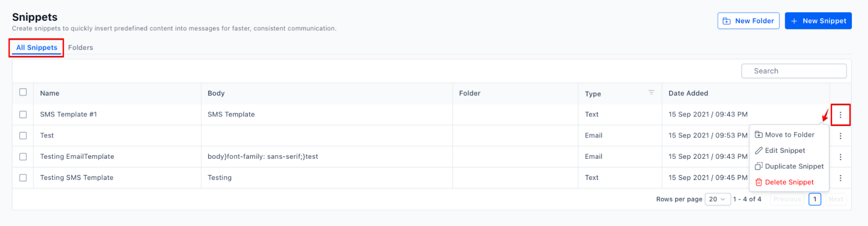Open three-dot menu for Test row
Screen dimensions: 868x226
coord(840,136)
